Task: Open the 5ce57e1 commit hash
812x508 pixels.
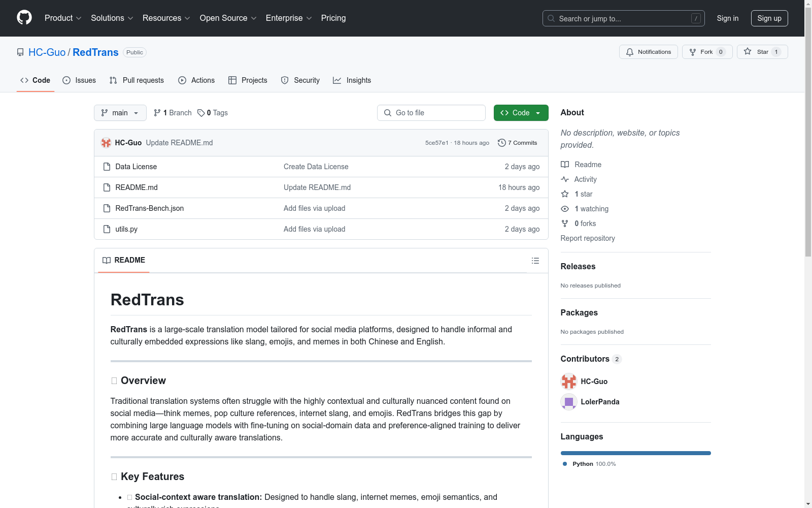Action: [437, 143]
